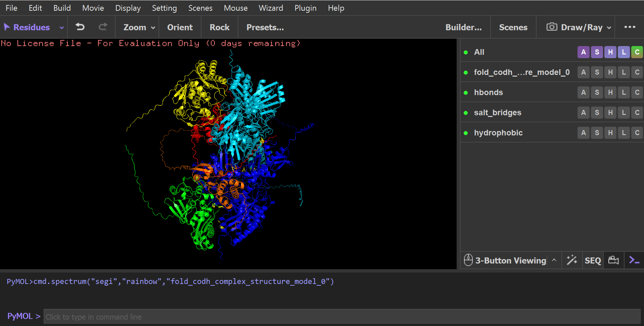Screen dimensions: 644x326
Task: Click the undo arrow icon
Action: coord(80,27)
